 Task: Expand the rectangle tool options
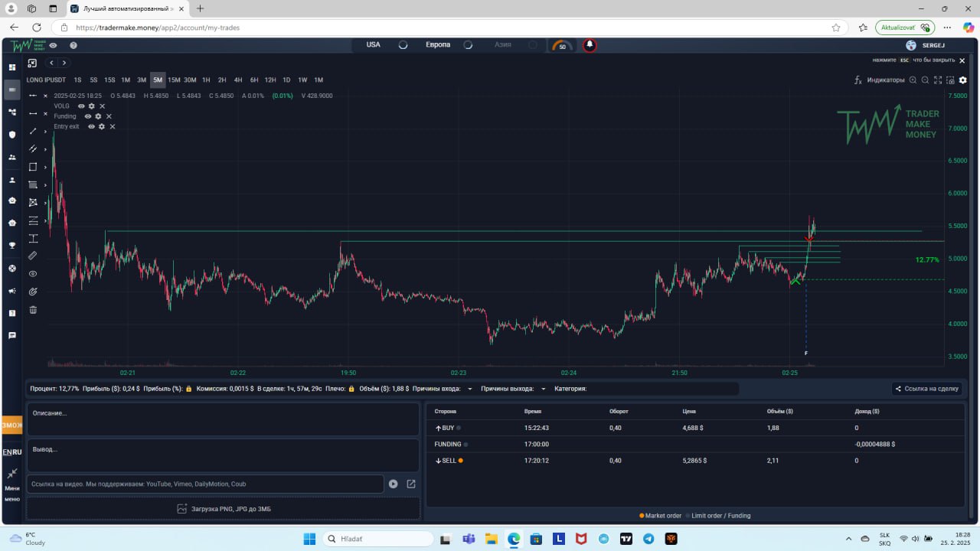[x=45, y=168]
